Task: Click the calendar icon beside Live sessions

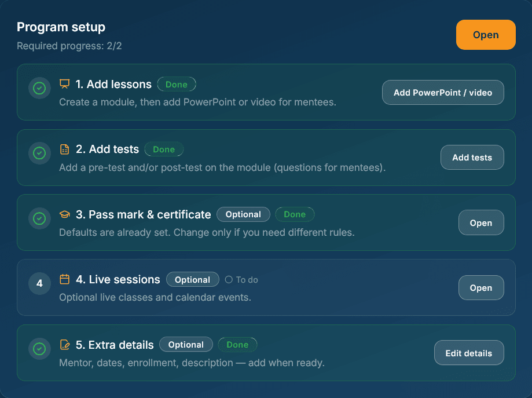Action: (x=64, y=279)
